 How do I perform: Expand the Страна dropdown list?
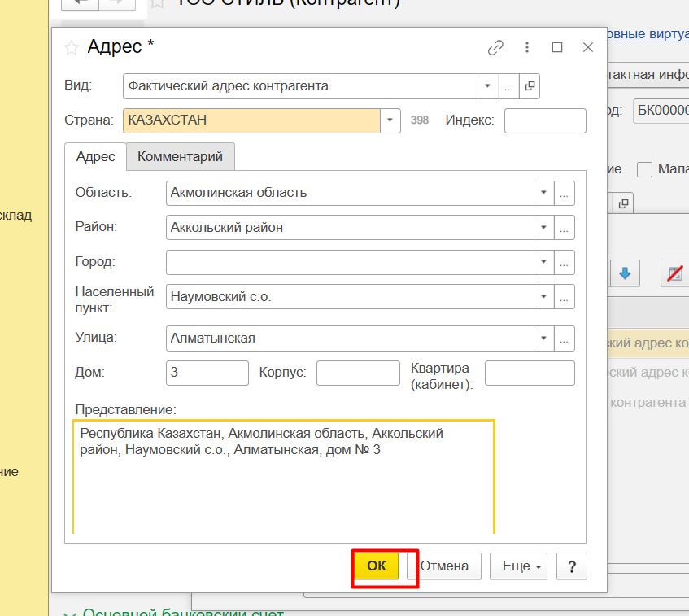tap(390, 120)
